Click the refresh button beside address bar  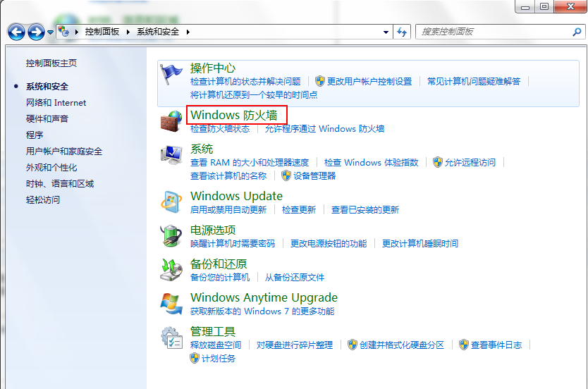coord(402,32)
